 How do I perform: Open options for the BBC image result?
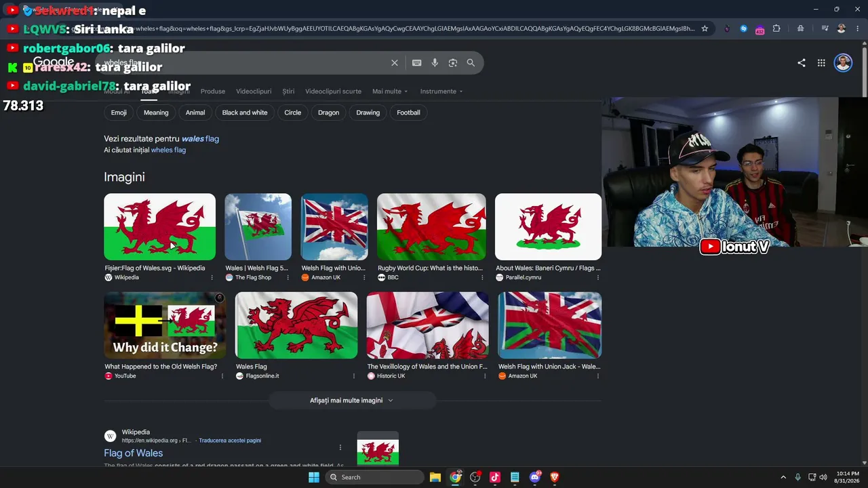click(x=482, y=277)
